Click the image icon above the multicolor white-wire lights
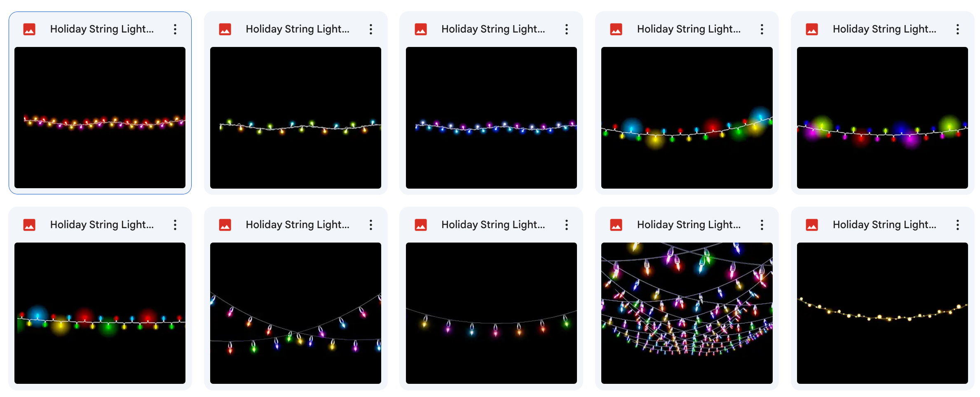980x397 pixels. coord(225,29)
